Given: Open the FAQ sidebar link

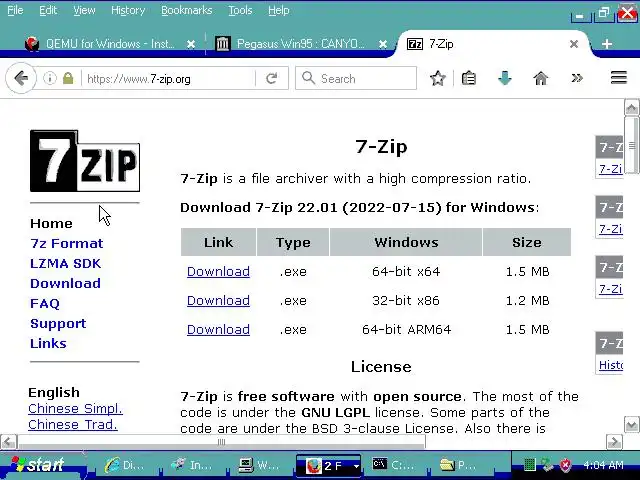Looking at the screenshot, I should point(45,303).
